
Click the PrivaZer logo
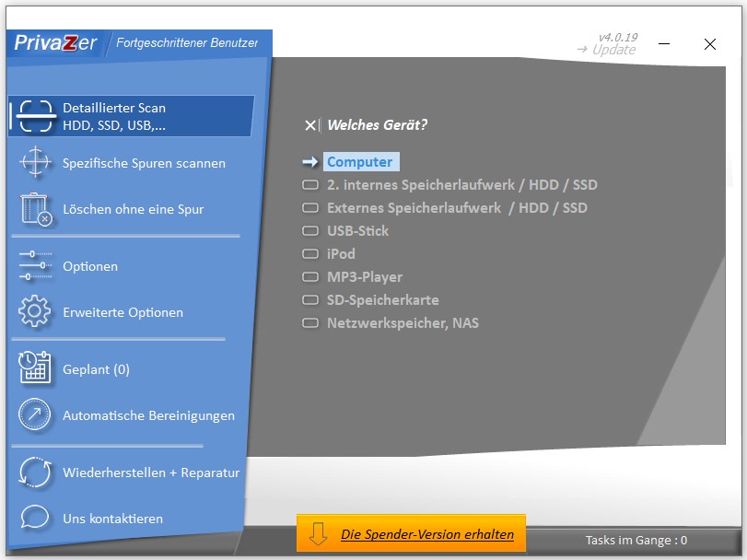pos(55,43)
